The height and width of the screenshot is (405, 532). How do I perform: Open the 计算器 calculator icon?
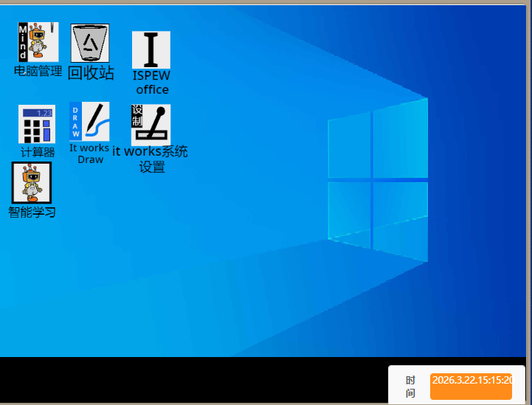tap(37, 124)
